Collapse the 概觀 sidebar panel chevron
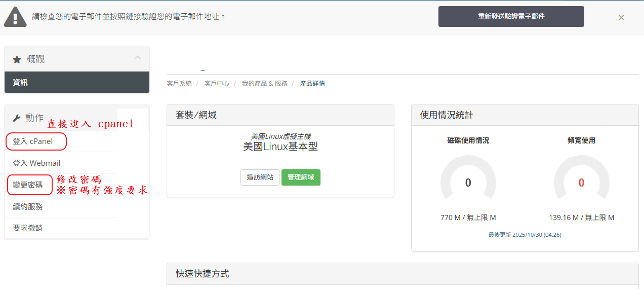This screenshot has width=644, height=289. [x=138, y=58]
